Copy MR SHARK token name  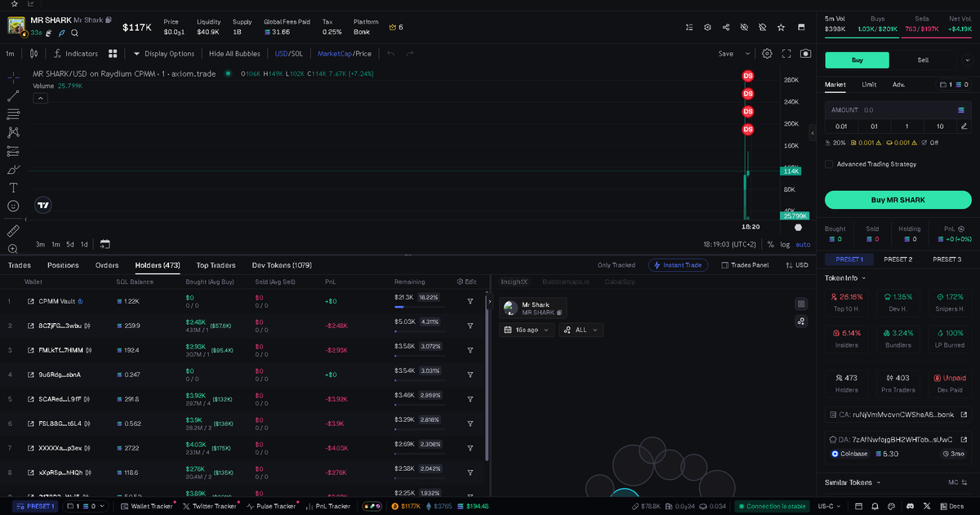(109, 20)
